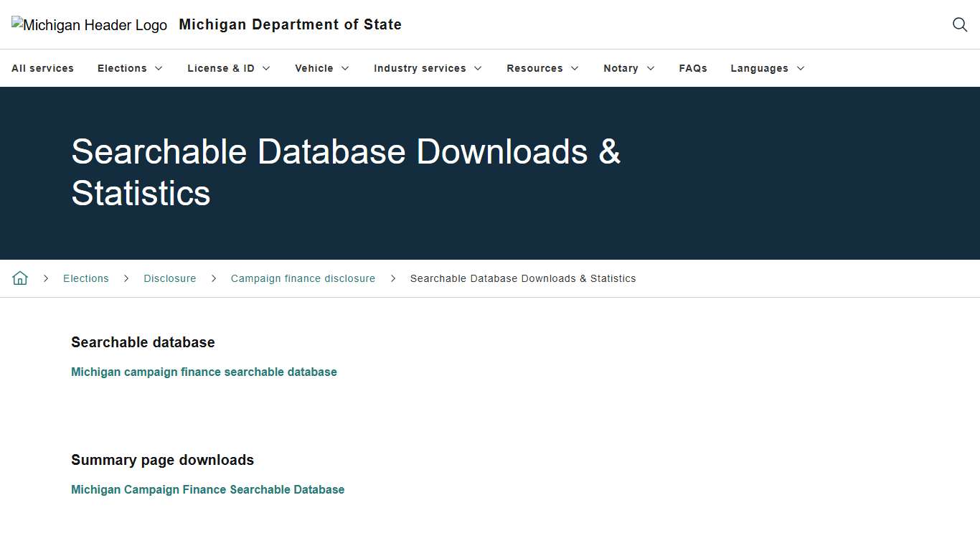Click the Michigan Header Logo
This screenshot has height=551, width=980.
(89, 24)
